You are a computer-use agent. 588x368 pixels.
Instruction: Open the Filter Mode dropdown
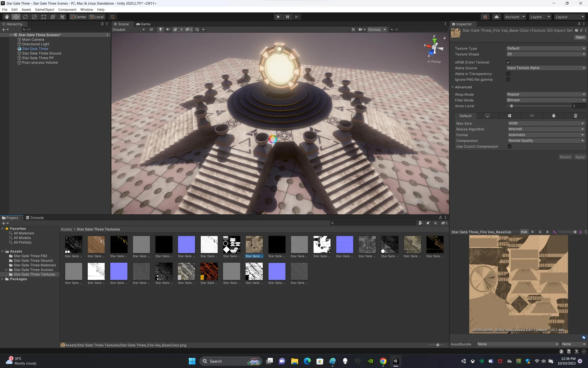click(x=546, y=100)
